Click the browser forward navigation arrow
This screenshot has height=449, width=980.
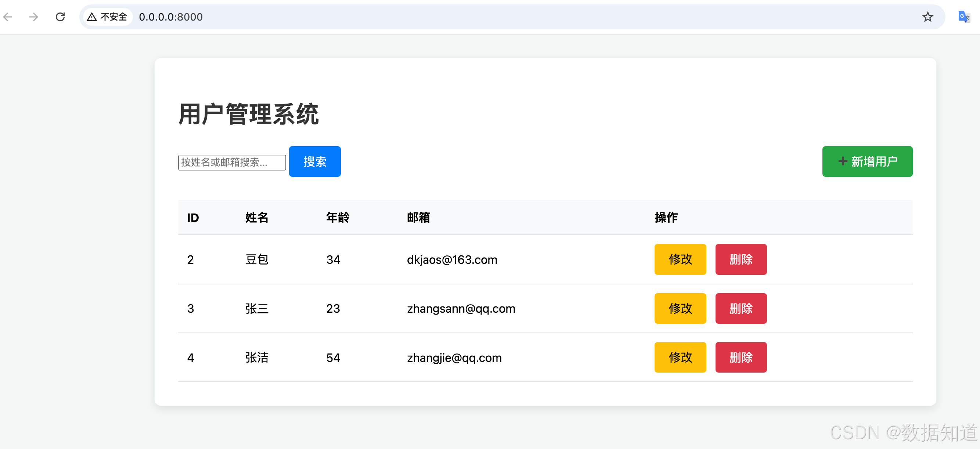pyautogui.click(x=33, y=17)
